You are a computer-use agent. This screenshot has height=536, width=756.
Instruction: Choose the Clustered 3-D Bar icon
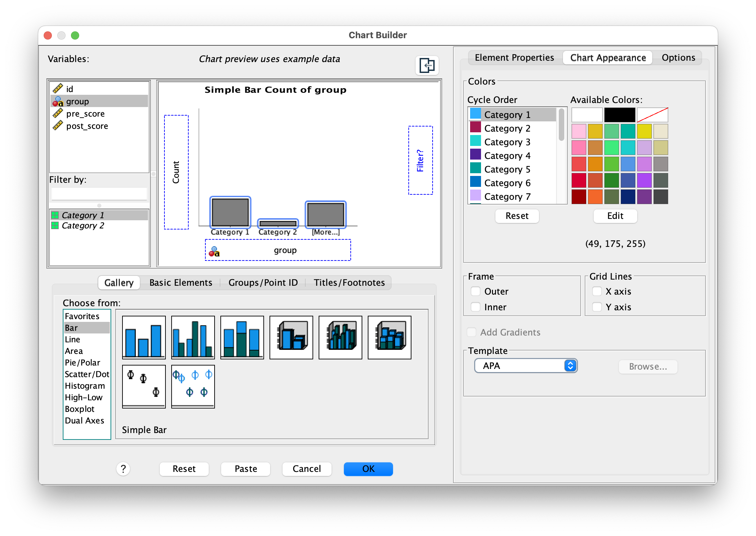click(340, 337)
